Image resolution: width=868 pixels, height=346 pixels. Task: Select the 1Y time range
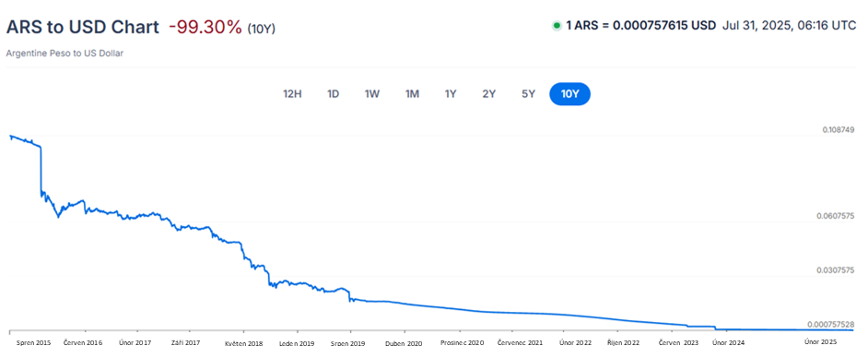[450, 94]
